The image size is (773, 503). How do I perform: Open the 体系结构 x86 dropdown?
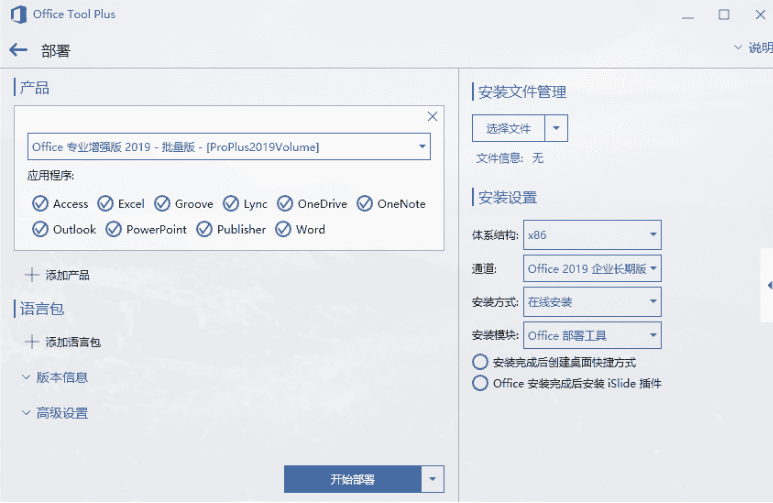592,235
